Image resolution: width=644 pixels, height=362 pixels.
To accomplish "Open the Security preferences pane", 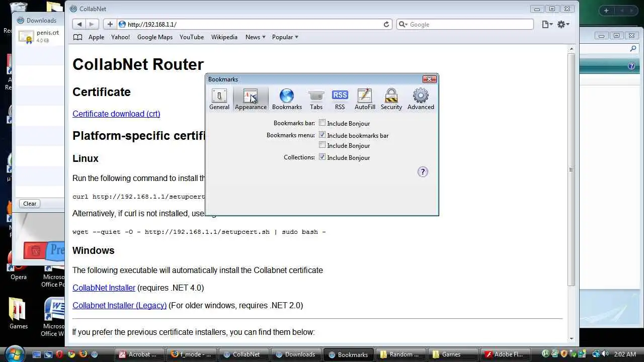I will (x=391, y=99).
